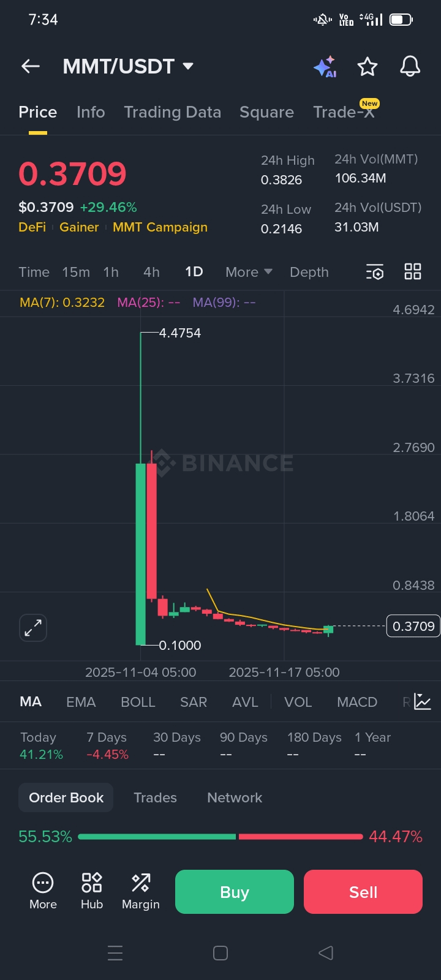Add MMT/USDT to favorites with star
441x980 pixels.
pos(367,66)
